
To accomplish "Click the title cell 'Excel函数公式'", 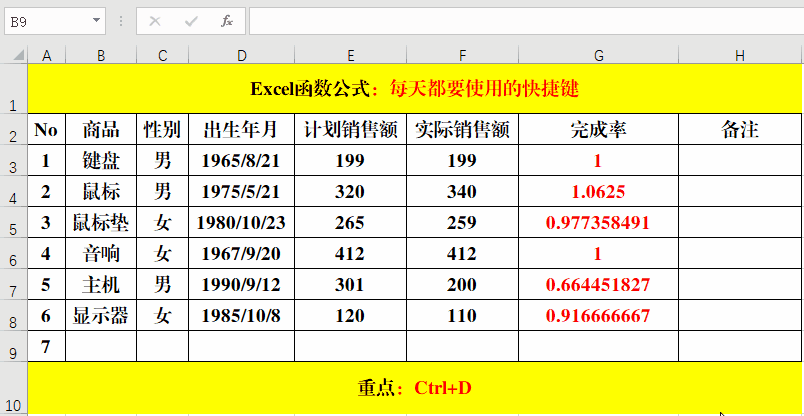I will 414,89.
